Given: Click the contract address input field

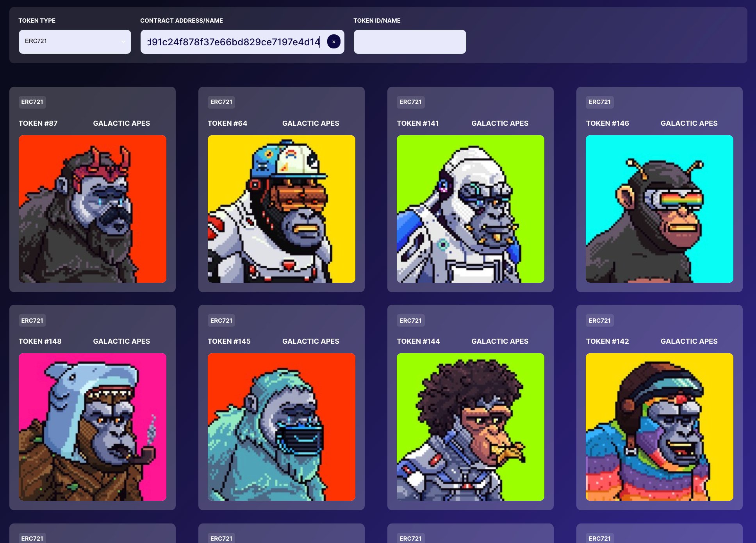Looking at the screenshot, I should [x=233, y=41].
